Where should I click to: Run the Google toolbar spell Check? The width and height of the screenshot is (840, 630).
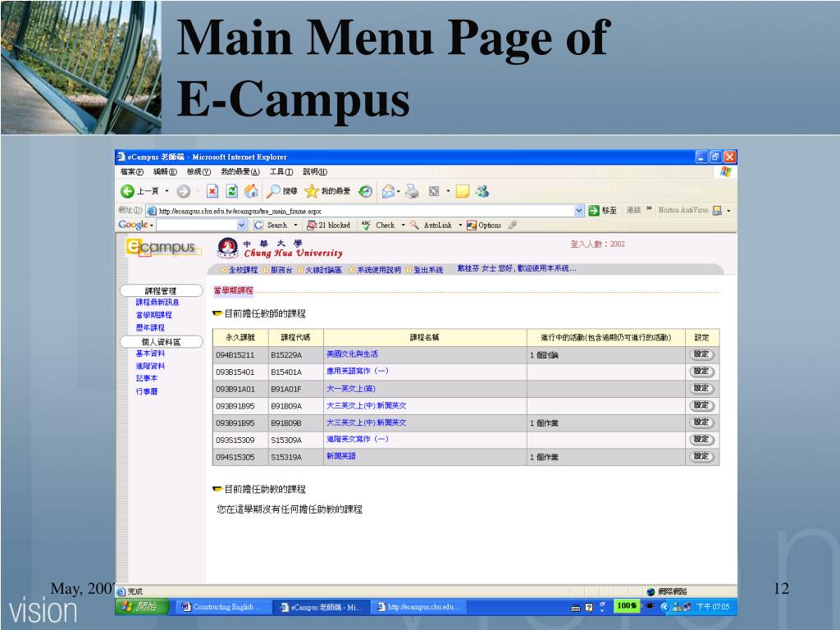[378, 226]
